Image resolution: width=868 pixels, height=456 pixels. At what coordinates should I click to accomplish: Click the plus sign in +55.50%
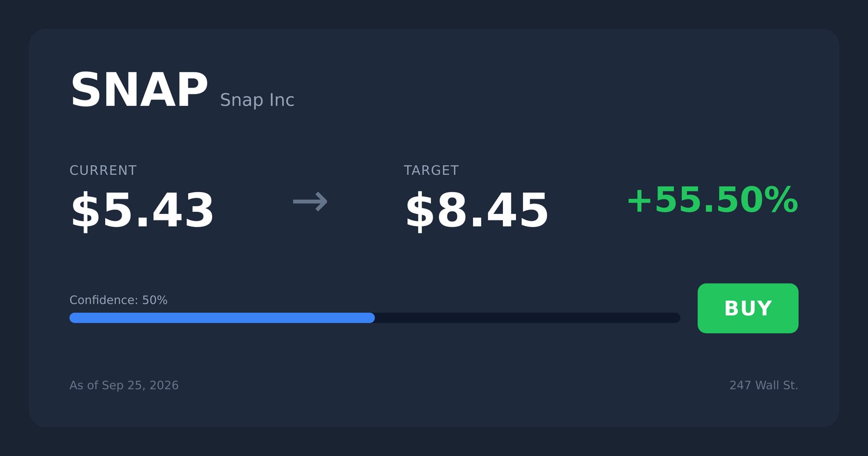click(640, 201)
